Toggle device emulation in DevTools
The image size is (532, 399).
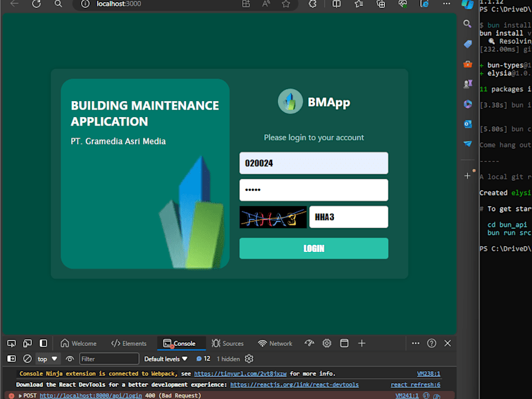coord(27,343)
